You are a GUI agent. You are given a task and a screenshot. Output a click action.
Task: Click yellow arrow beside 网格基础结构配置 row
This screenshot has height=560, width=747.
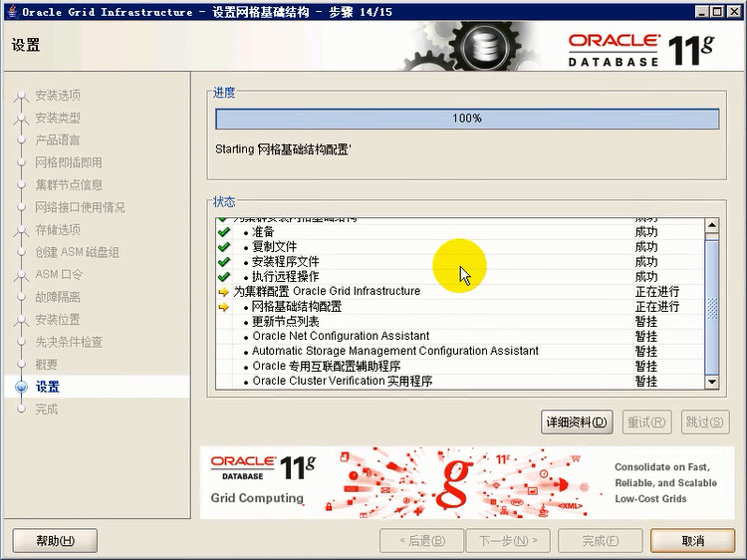pos(223,307)
